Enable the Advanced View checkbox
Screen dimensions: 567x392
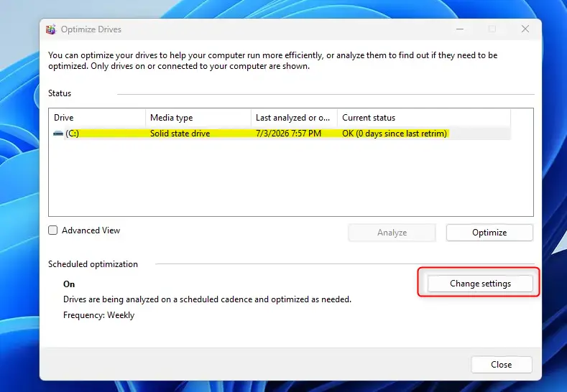[x=52, y=230]
